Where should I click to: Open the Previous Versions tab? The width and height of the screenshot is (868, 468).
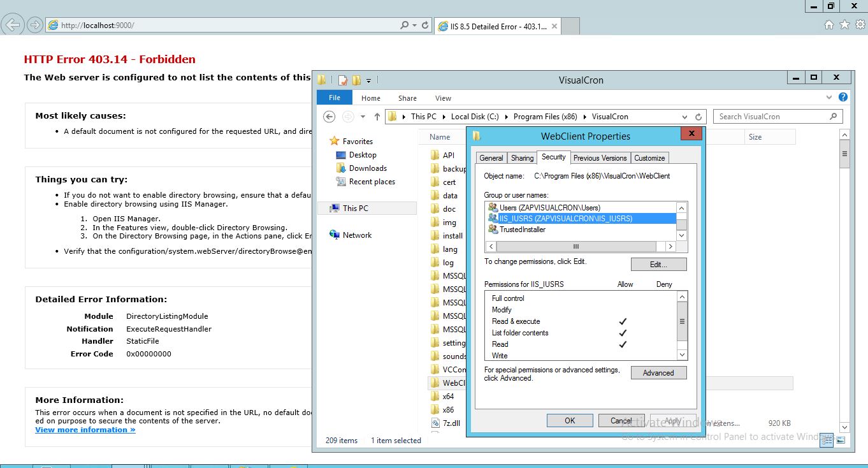(x=600, y=158)
